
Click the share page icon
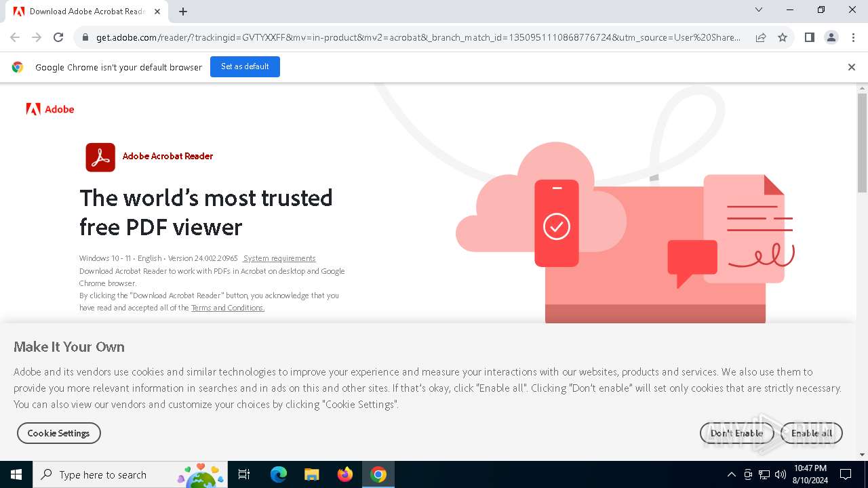761,37
